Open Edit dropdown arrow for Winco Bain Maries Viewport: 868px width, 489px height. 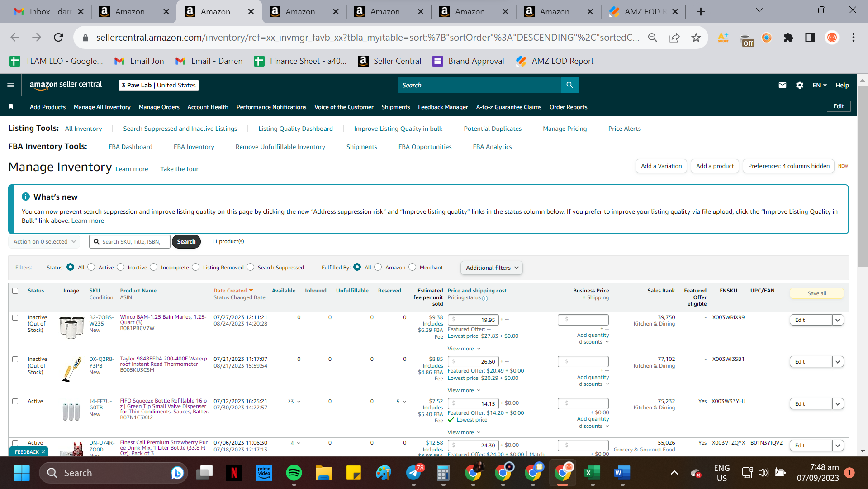838,320
